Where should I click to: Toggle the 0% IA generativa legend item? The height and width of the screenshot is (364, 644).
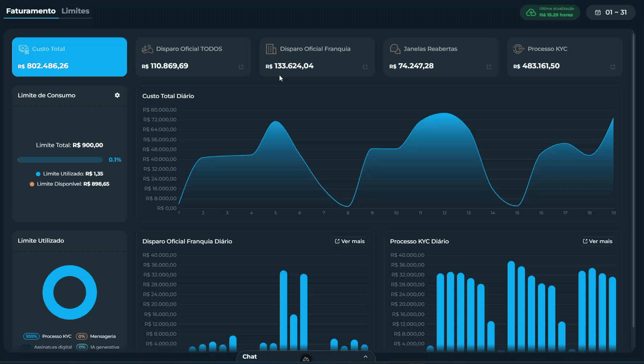(x=98, y=347)
